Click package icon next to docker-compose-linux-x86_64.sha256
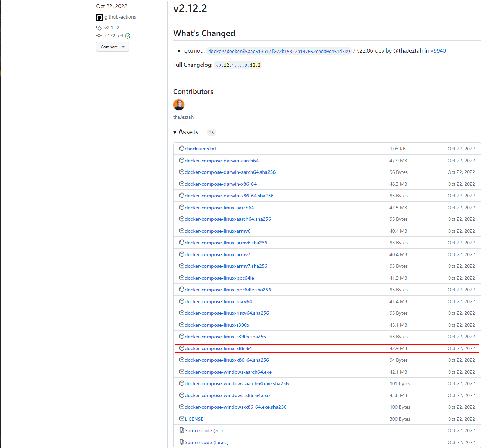Viewport: 488px width, 448px height. coord(182,360)
